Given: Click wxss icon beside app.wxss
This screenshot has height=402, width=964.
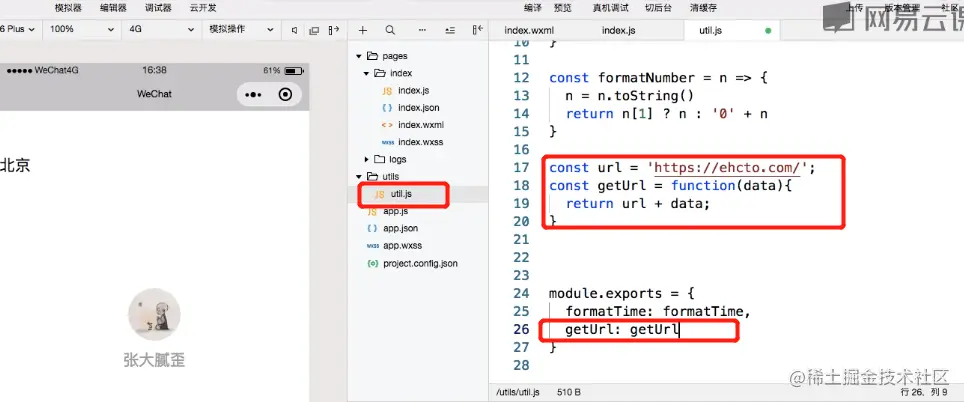Looking at the screenshot, I should click(x=373, y=245).
